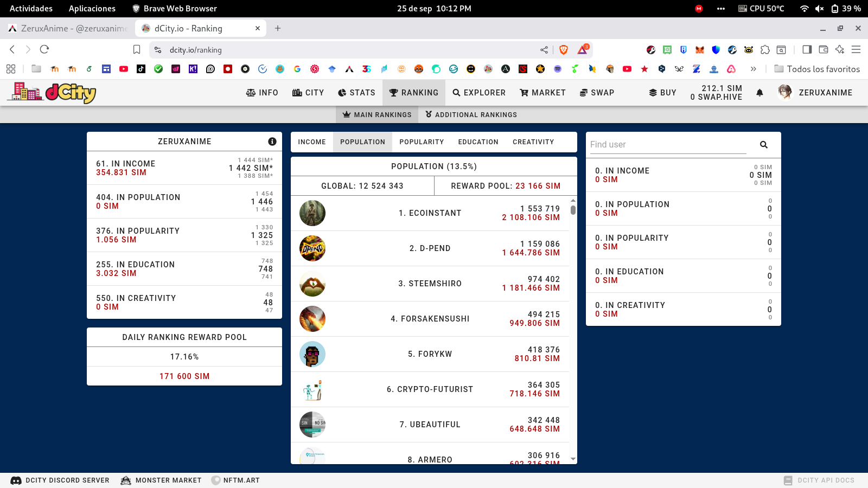
Task: Open STEEMSHIRO's avatar in the ranking list
Action: (x=312, y=284)
